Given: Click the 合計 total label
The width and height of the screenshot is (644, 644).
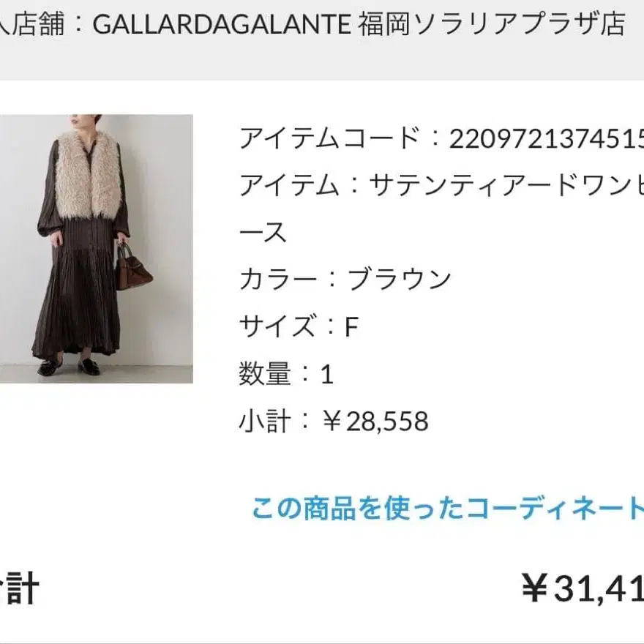Looking at the screenshot, I should [x=19, y=589].
